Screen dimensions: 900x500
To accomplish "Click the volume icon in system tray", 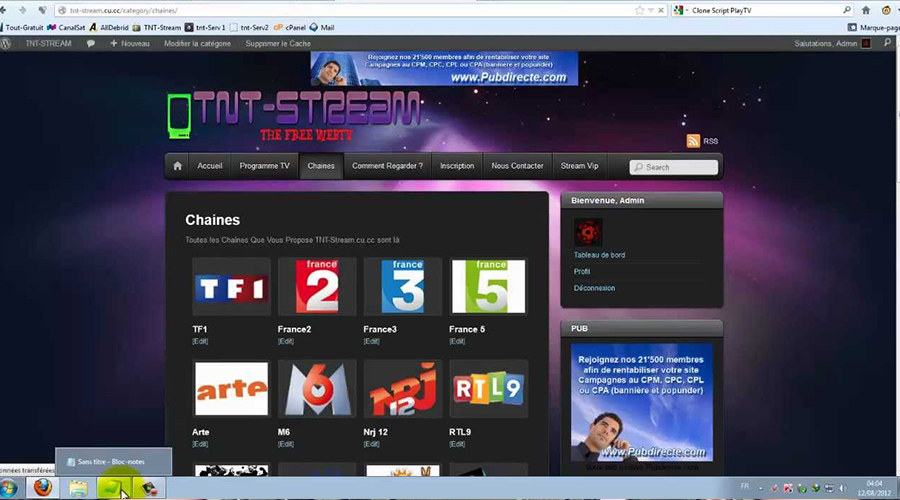I will (x=843, y=489).
